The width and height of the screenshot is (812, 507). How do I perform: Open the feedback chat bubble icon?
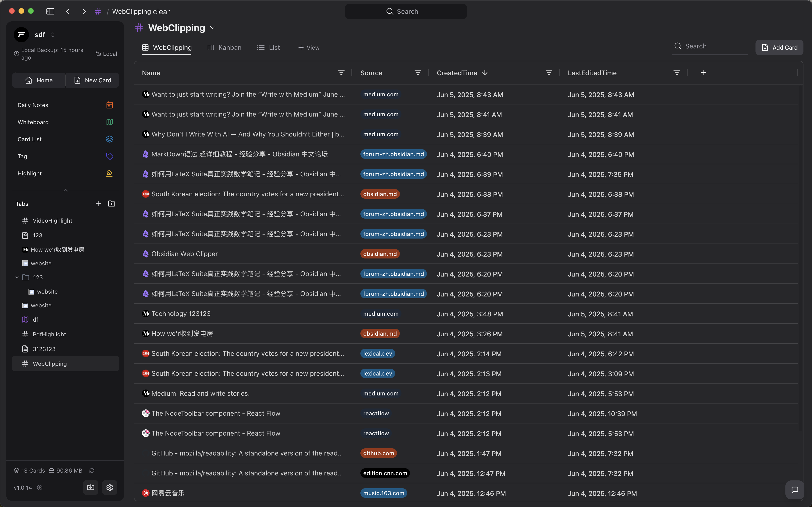point(795,490)
